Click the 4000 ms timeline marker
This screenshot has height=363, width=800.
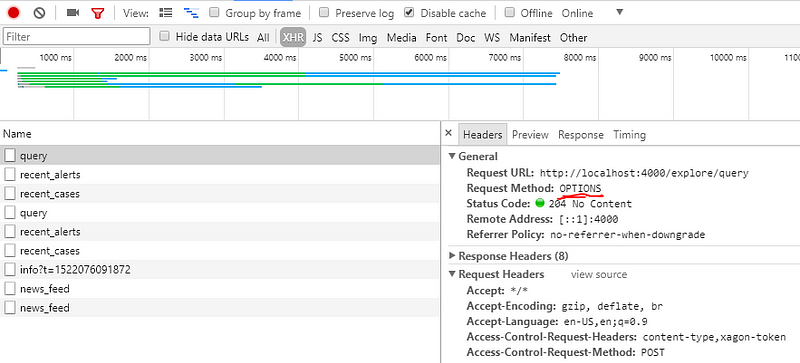(280, 58)
